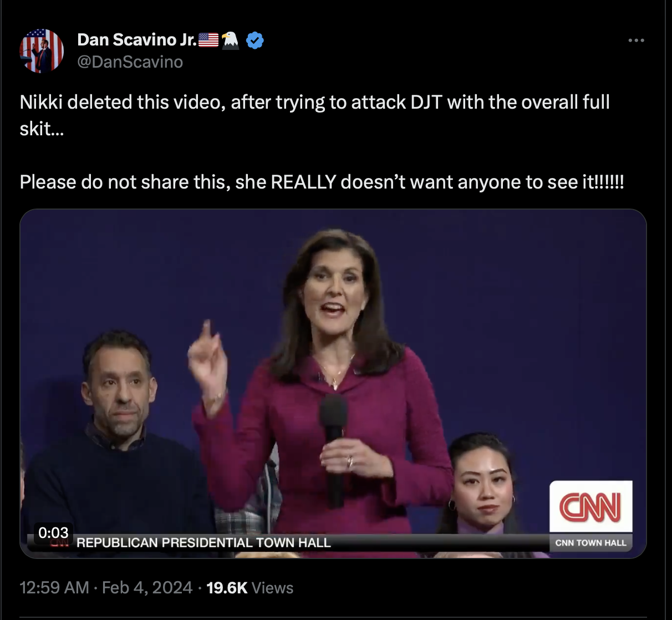Open the @DanScavino handle link
The image size is (672, 620).
130,62
